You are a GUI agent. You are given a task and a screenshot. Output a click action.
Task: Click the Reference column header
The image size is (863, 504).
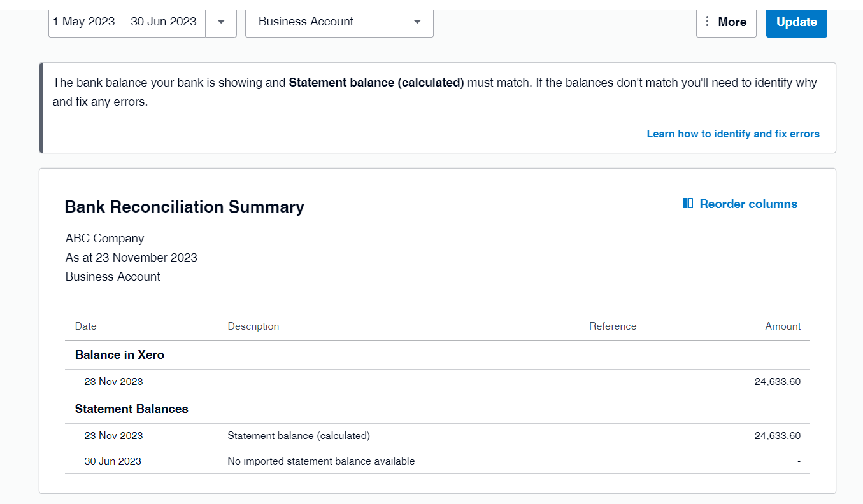(613, 326)
